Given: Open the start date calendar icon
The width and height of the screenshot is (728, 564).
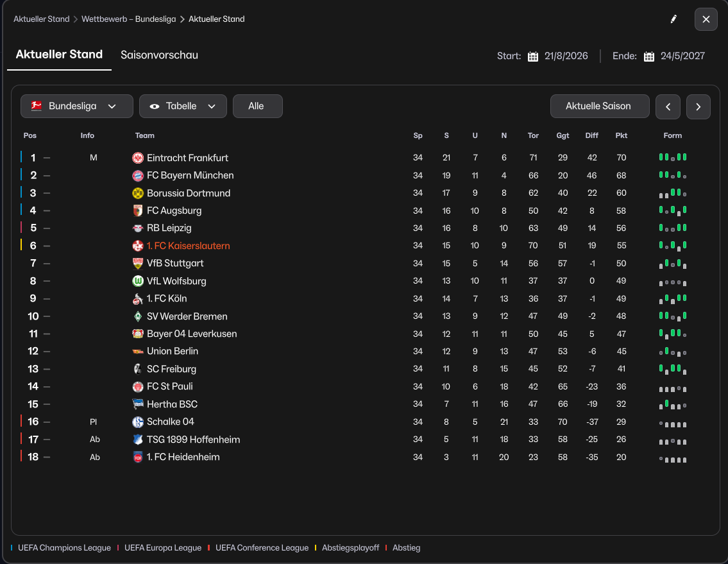Looking at the screenshot, I should [x=533, y=56].
